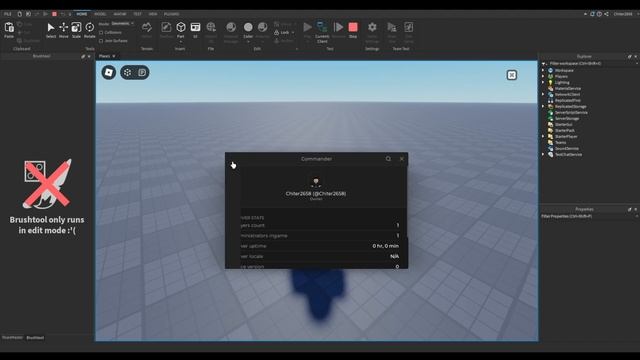
Task: Click the help icon in title bar
Action: (599, 14)
